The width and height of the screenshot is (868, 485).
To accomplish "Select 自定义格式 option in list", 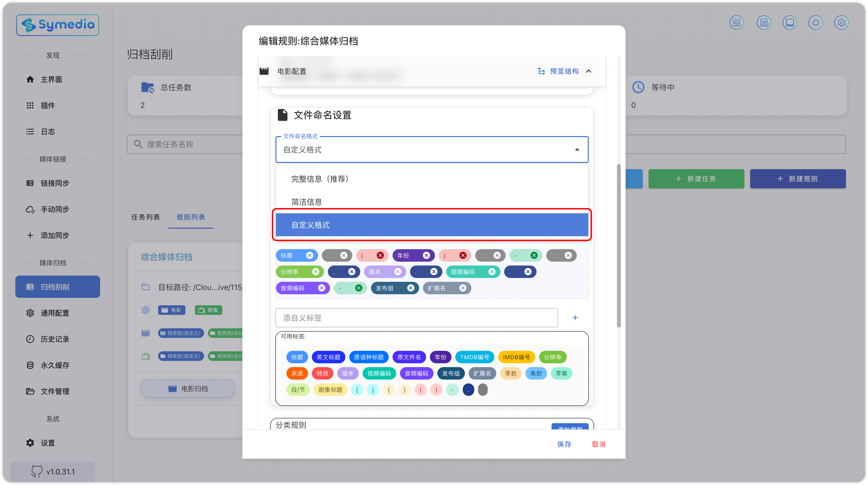I will (x=432, y=225).
